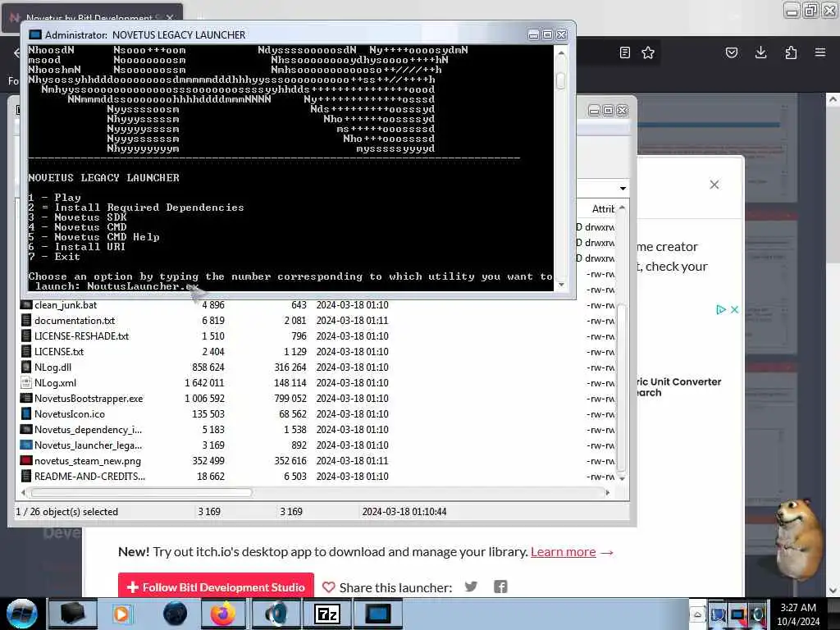The image size is (840, 630).
Task: Open the speaker app on the taskbar
Action: pyautogui.click(x=276, y=614)
